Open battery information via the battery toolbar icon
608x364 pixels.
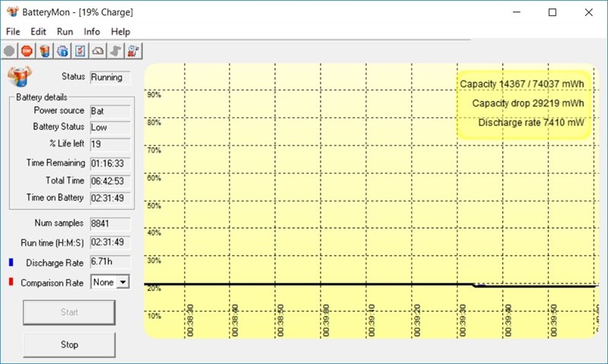pos(45,51)
